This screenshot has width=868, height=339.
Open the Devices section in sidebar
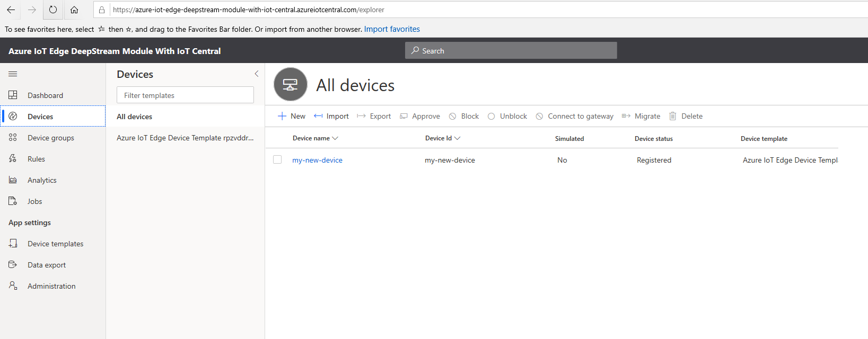tap(53, 117)
